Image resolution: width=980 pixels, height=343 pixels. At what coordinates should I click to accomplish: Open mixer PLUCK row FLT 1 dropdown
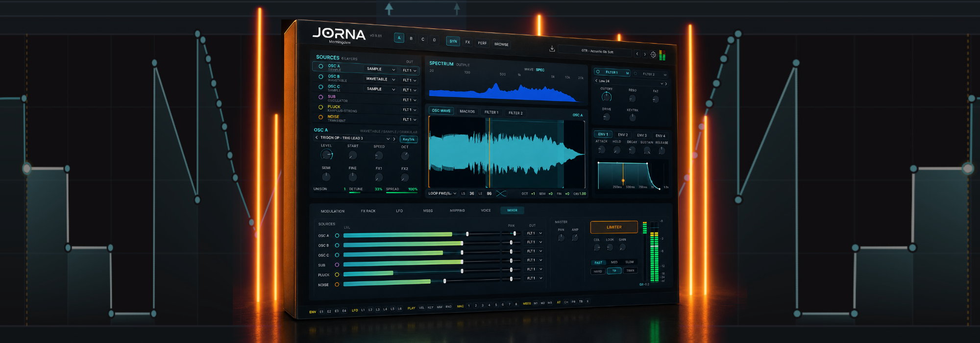(x=534, y=269)
